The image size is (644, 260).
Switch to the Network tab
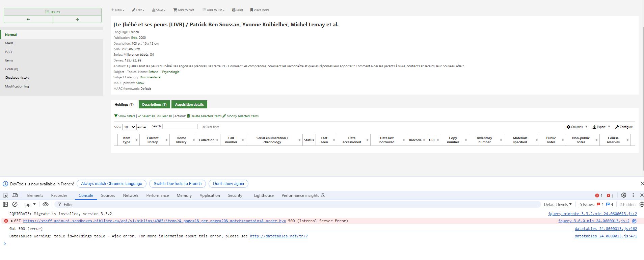click(131, 196)
